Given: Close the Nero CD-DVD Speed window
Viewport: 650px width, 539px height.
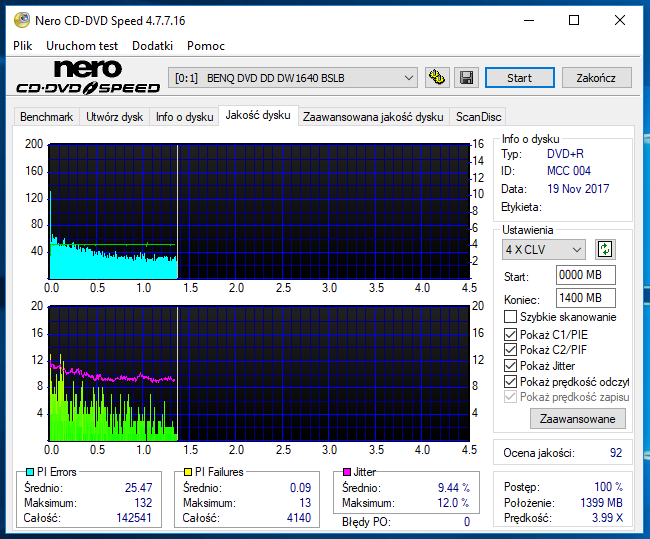Looking at the screenshot, I should [x=620, y=20].
